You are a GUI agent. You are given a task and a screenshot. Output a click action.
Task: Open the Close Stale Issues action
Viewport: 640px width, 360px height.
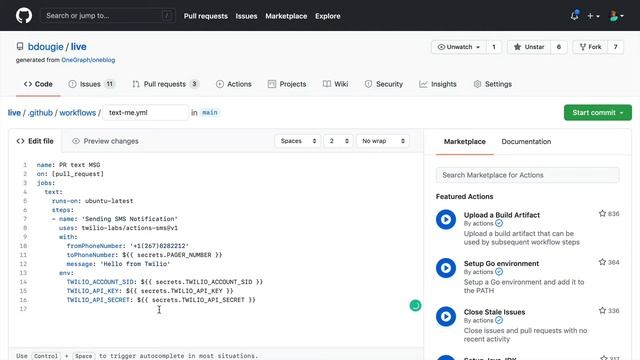[494, 312]
